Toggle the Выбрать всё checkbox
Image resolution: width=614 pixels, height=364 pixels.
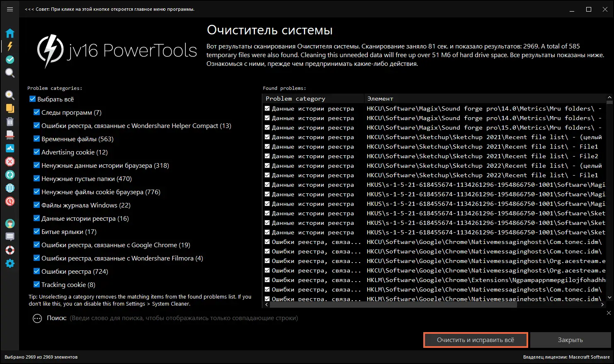coord(32,99)
